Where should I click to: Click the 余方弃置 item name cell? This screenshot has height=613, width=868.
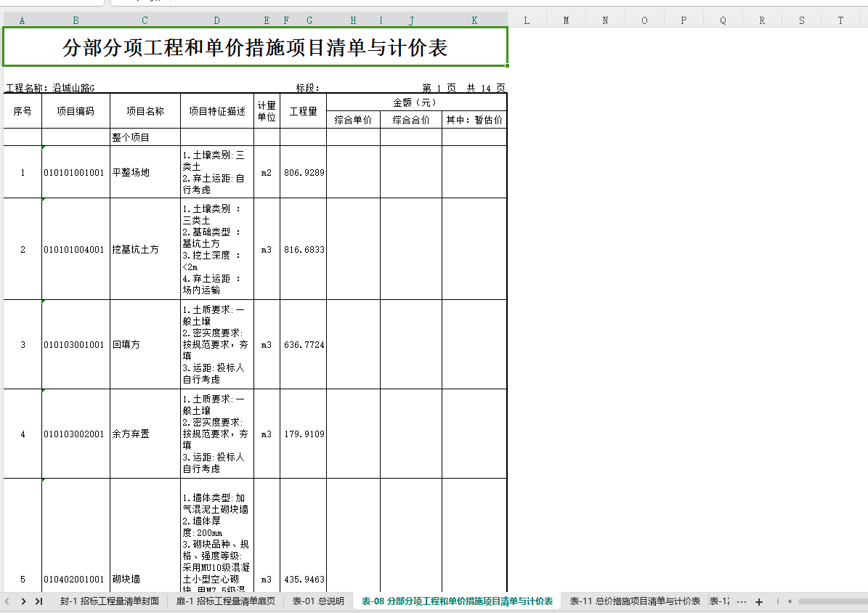click(145, 434)
